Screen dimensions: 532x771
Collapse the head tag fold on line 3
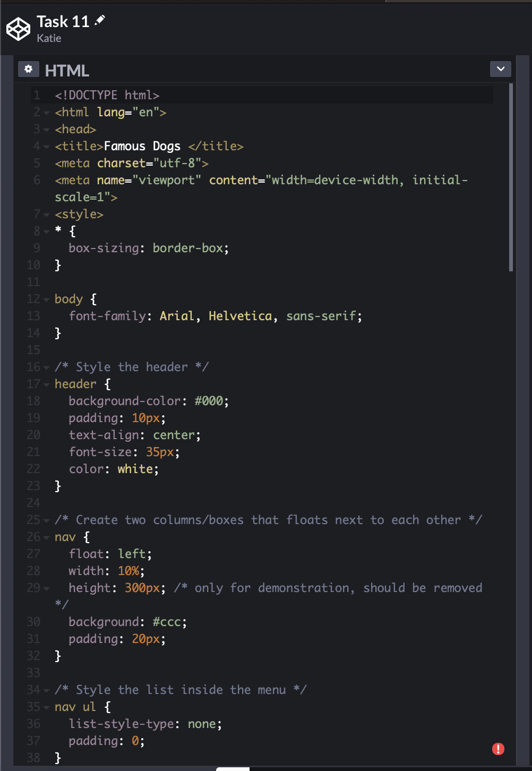[47, 130]
